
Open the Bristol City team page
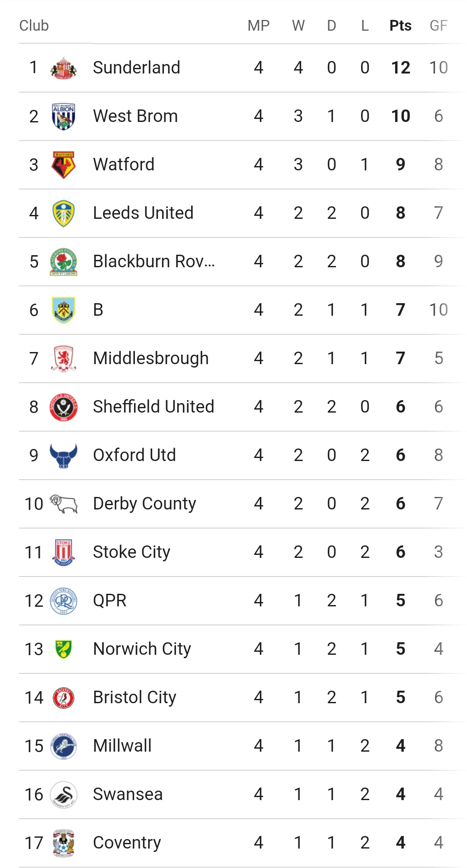(x=134, y=698)
